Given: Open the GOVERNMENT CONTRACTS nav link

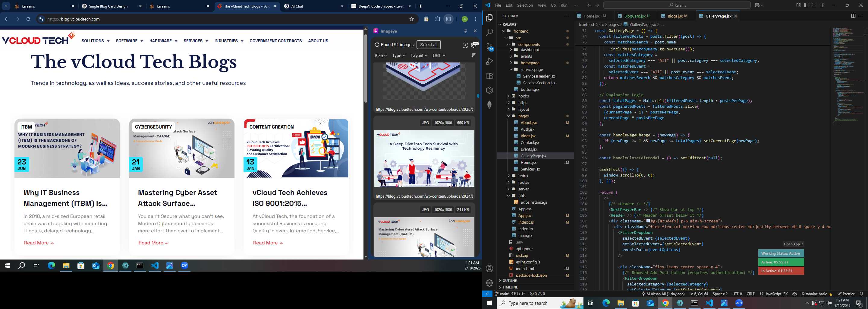Looking at the screenshot, I should pyautogui.click(x=276, y=41).
